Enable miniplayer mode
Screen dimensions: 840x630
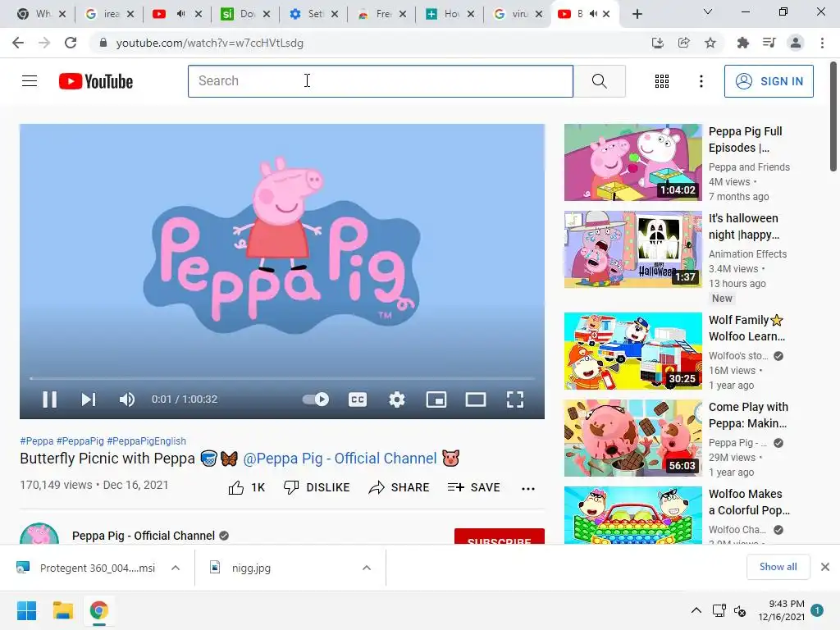coord(436,399)
